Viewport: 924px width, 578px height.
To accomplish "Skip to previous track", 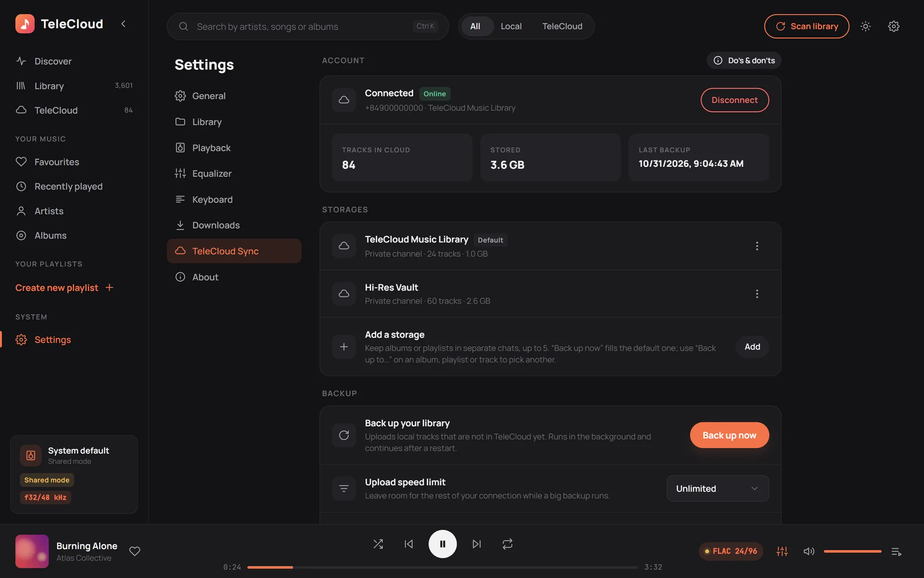I will [409, 544].
